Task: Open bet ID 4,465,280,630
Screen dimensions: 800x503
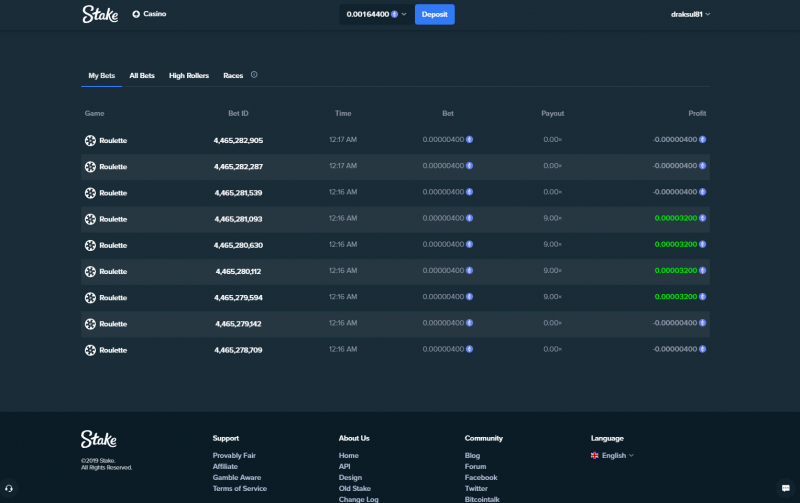Action: (x=238, y=245)
